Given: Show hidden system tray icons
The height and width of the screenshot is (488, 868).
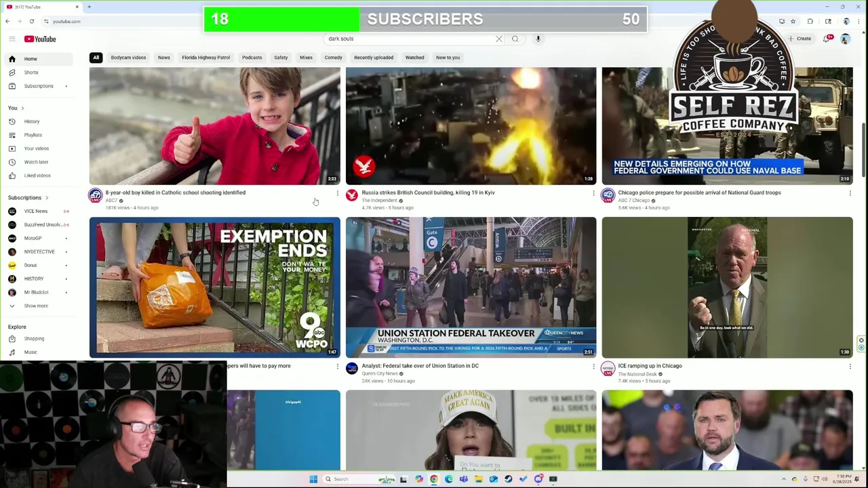Looking at the screenshot, I should pos(785,479).
